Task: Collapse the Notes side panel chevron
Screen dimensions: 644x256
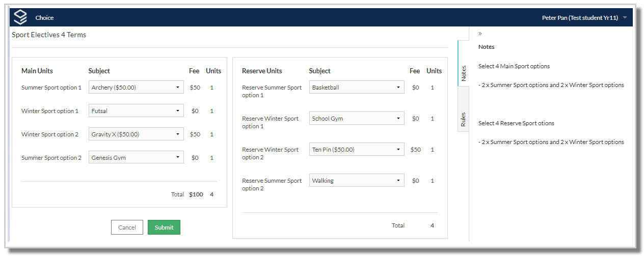Action: 480,34
